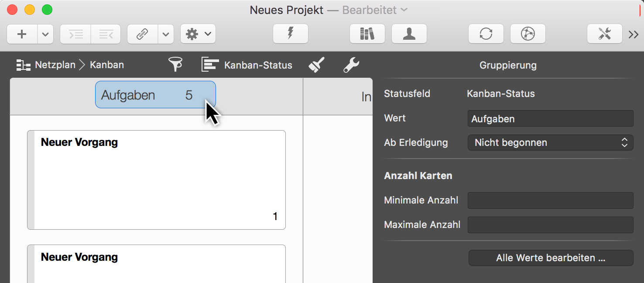Open the library icon in the toolbar
The width and height of the screenshot is (644, 283).
367,34
